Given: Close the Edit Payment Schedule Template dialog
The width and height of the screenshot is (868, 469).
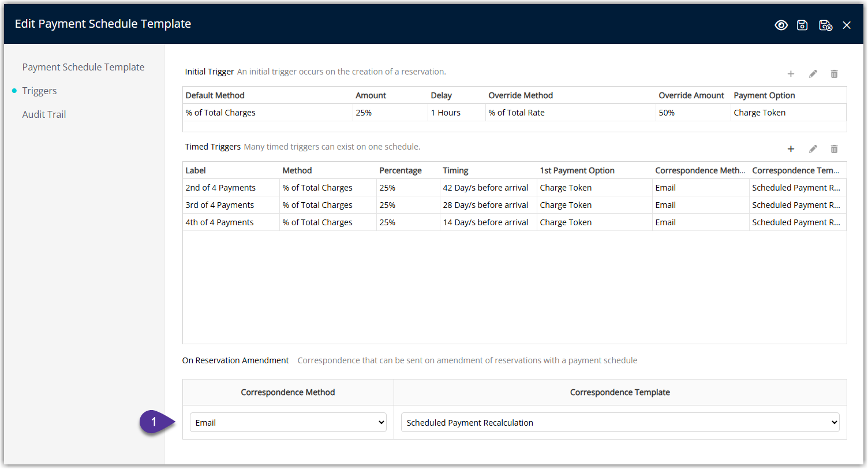Looking at the screenshot, I should pyautogui.click(x=847, y=25).
